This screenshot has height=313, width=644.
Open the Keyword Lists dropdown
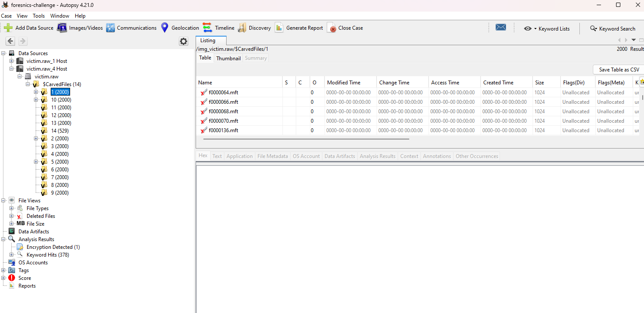pyautogui.click(x=547, y=29)
